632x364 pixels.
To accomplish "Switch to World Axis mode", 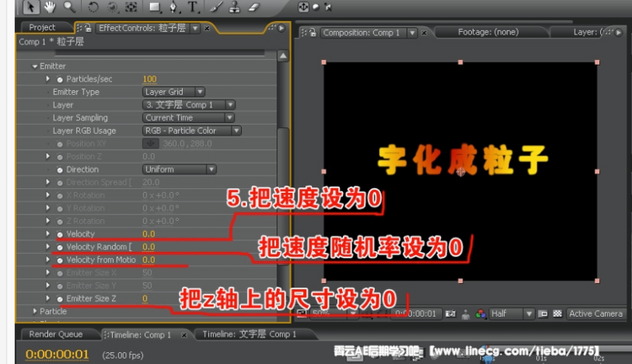I will point(316,7).
